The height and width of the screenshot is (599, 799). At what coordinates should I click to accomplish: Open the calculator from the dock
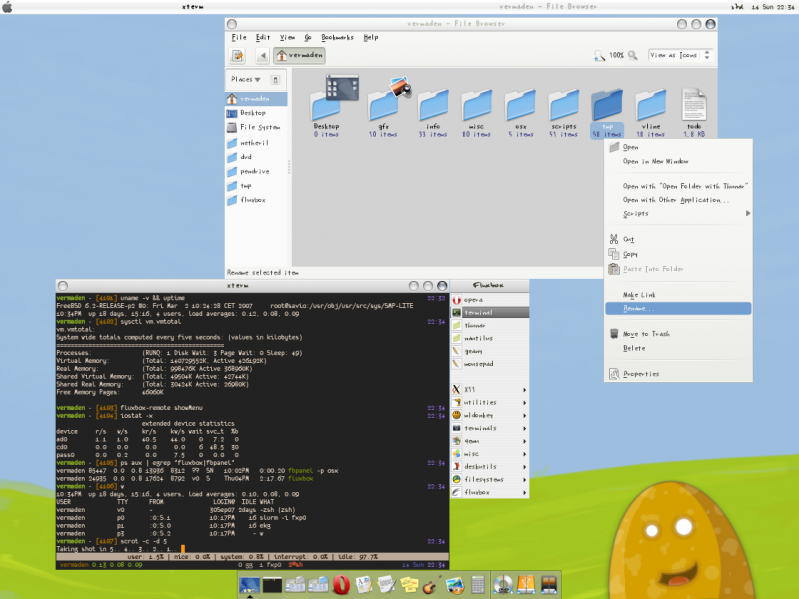tap(477, 585)
